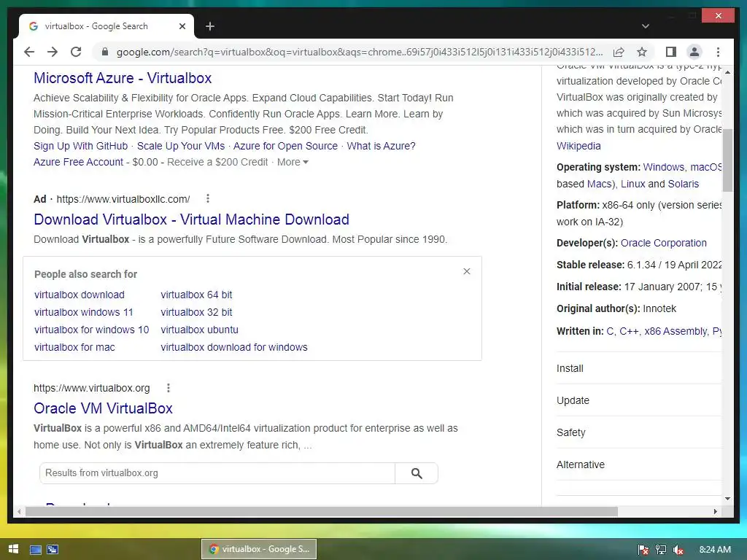Expand the Install section in the knowledge panel
The width and height of the screenshot is (747, 560).
pyautogui.click(x=639, y=368)
